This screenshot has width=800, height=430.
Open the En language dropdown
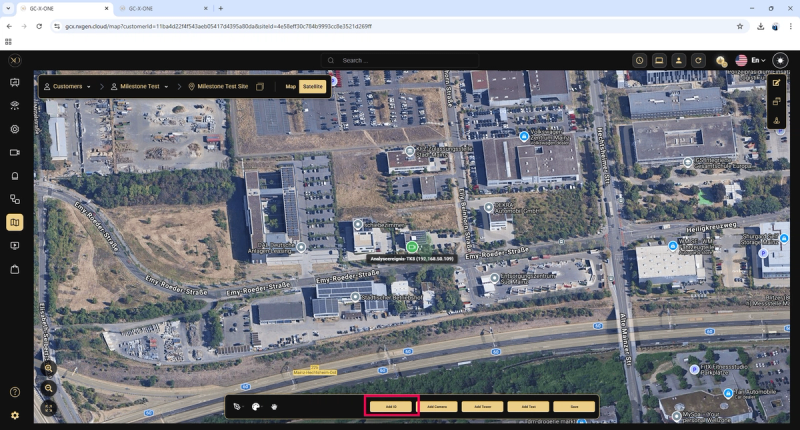click(758, 60)
